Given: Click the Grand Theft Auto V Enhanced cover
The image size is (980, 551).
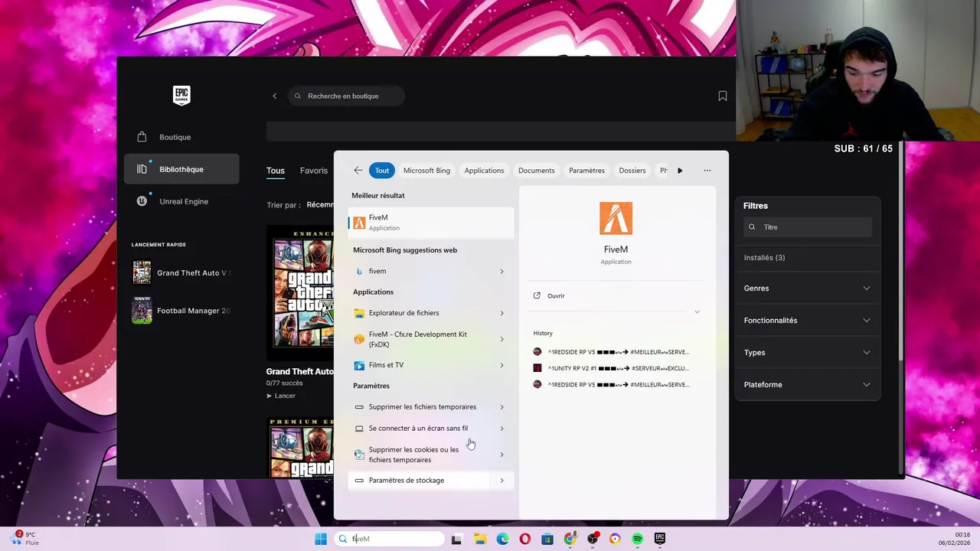Looking at the screenshot, I should pos(300,292).
